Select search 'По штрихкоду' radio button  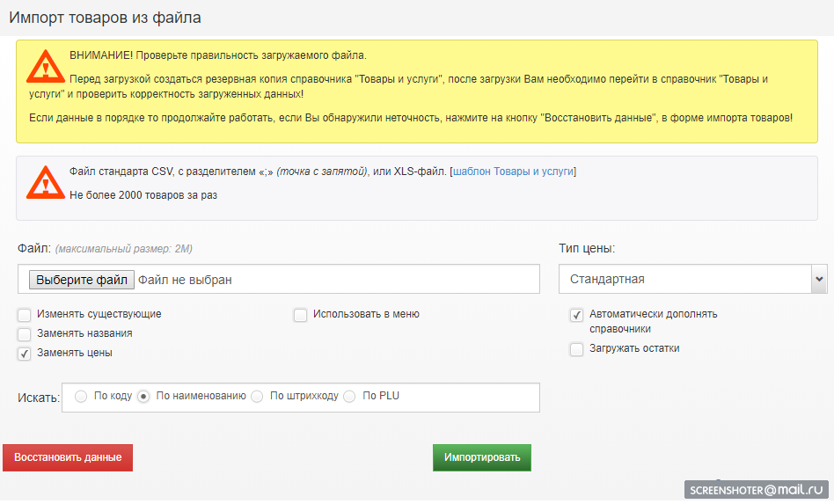[x=257, y=397]
